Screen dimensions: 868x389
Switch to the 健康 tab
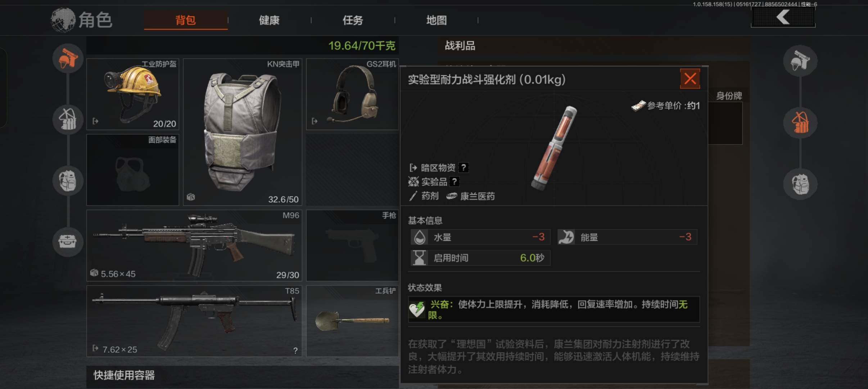coord(269,20)
